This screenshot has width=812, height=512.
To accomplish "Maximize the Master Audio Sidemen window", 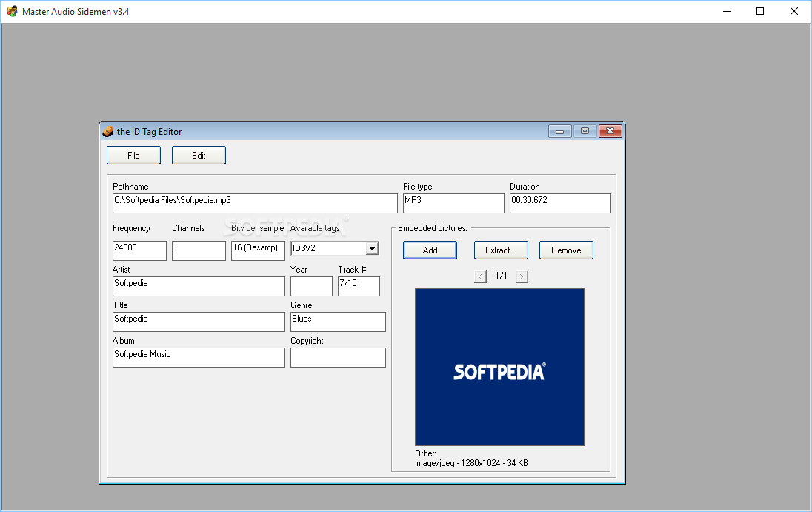I will [759, 11].
